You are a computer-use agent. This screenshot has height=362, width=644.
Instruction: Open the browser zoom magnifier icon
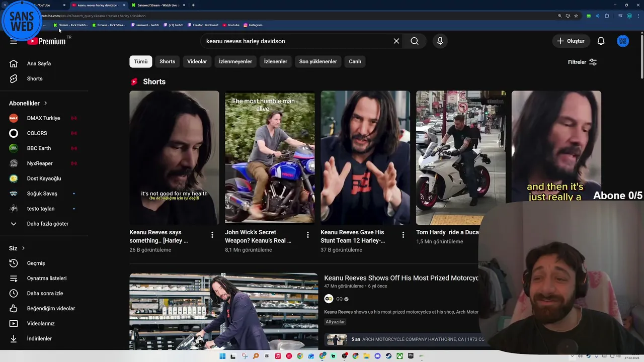coord(560,16)
